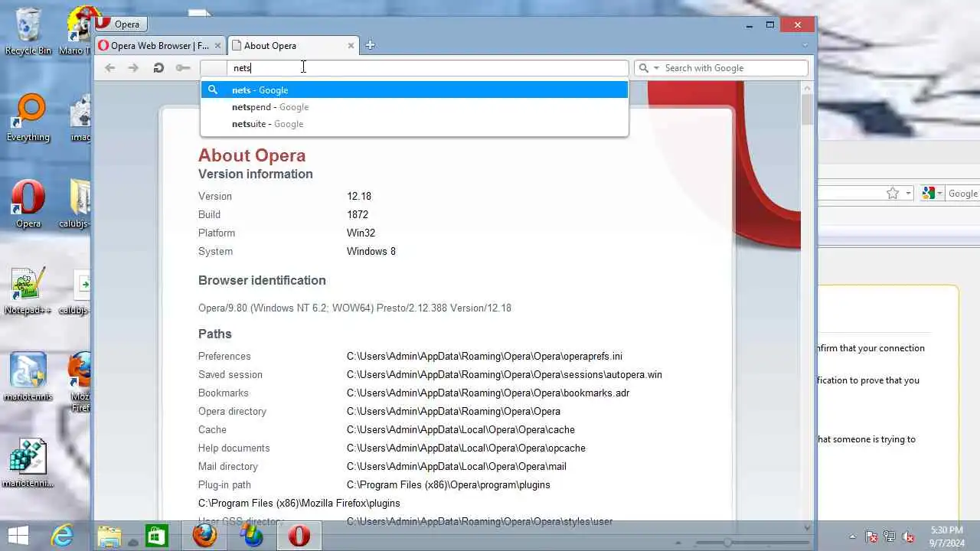Click the Plug-in path value
Viewport: 980px width, 551px height.
(449, 484)
